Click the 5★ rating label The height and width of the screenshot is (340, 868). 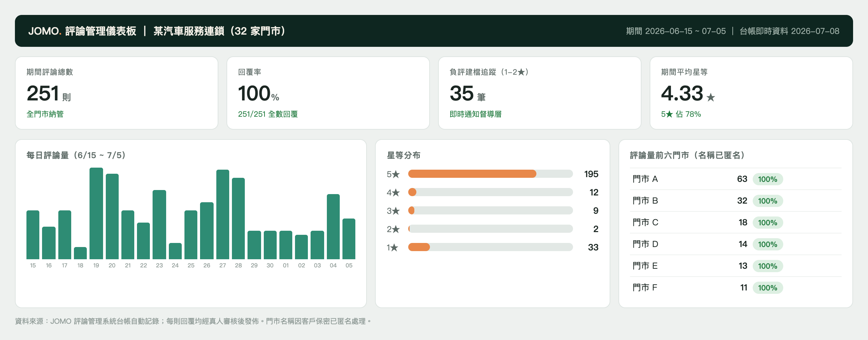point(393,174)
